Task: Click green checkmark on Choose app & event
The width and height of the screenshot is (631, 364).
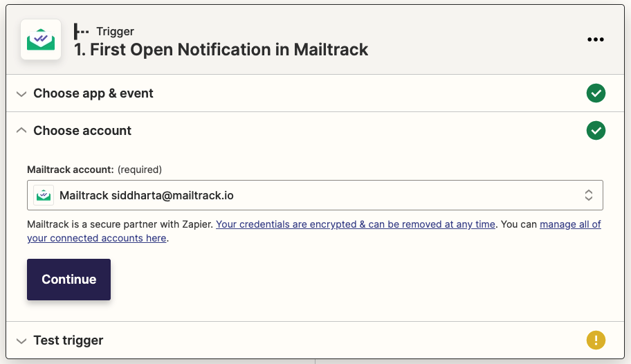Action: [596, 93]
